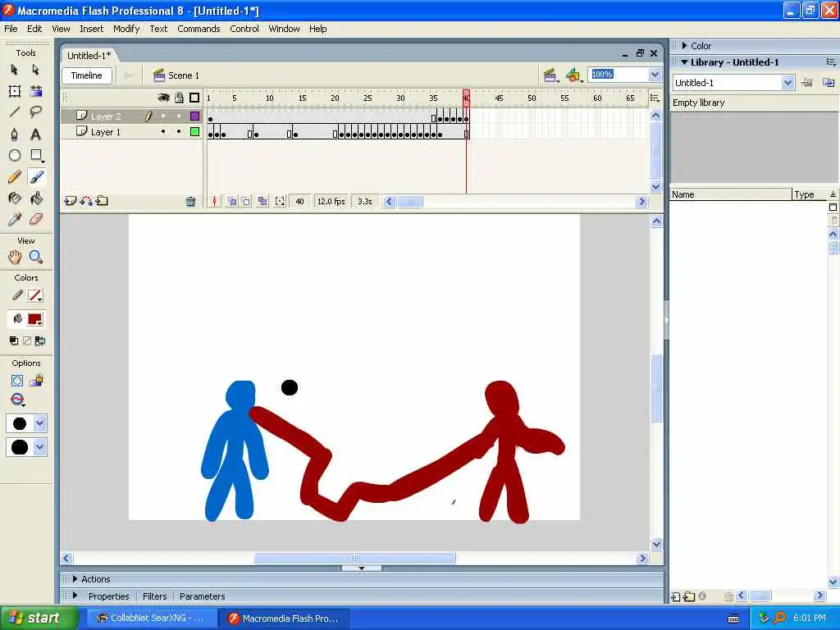Click the Delete Layer trash icon
Screen dimensions: 840x630
pos(190,202)
